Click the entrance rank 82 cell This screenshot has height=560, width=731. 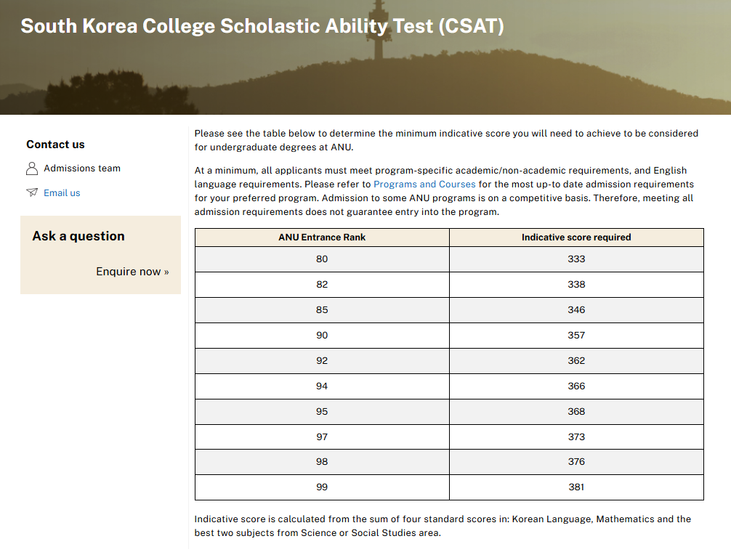(x=322, y=285)
